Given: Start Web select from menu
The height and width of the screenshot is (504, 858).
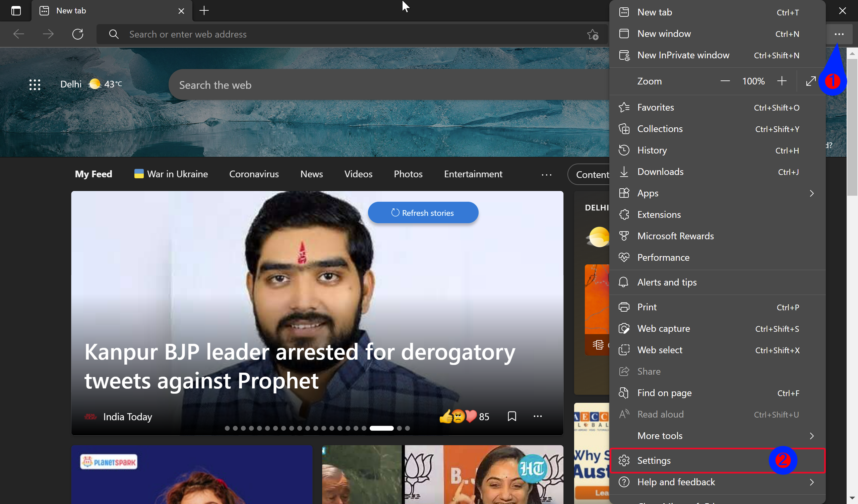Looking at the screenshot, I should click(717, 350).
